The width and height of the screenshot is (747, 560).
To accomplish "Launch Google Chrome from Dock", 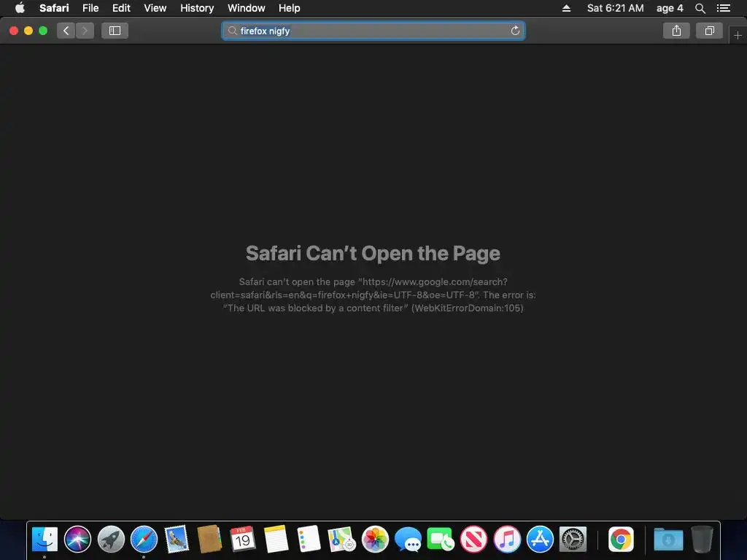I will pos(621,539).
